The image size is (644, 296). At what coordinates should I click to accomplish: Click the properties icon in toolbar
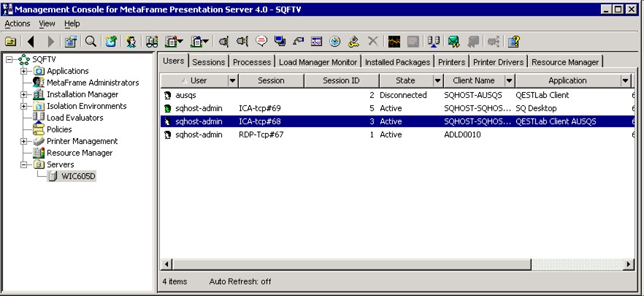pos(71,42)
